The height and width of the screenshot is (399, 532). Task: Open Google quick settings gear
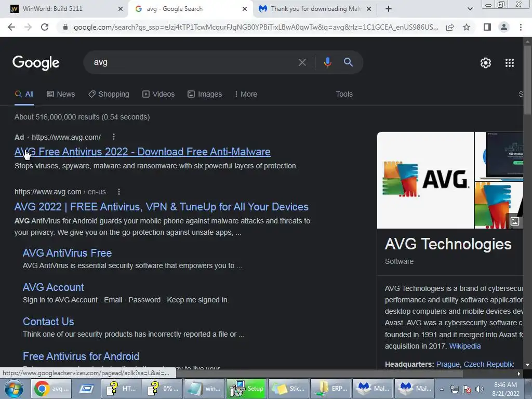tap(486, 63)
